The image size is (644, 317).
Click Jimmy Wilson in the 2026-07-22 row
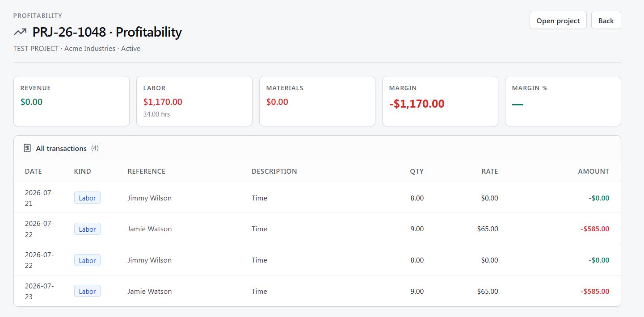(x=150, y=260)
